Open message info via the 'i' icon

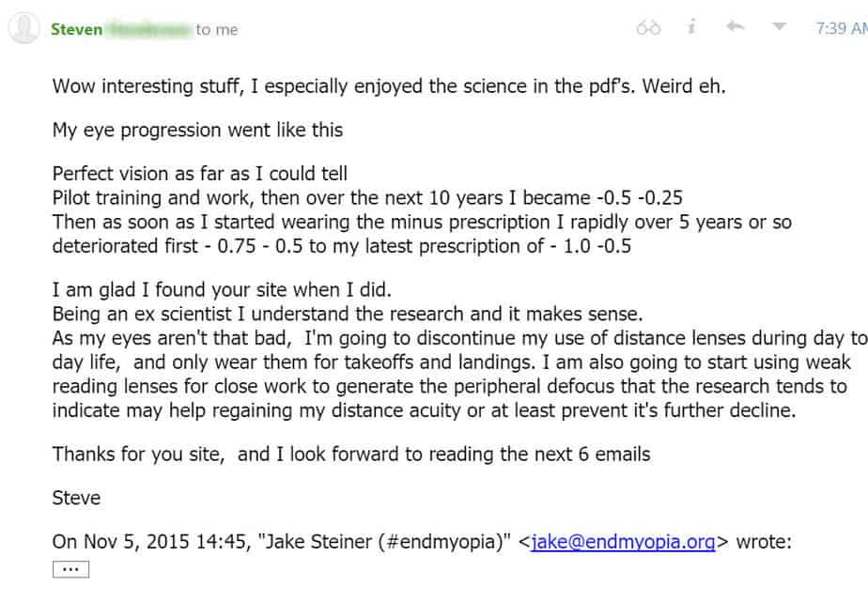(691, 28)
